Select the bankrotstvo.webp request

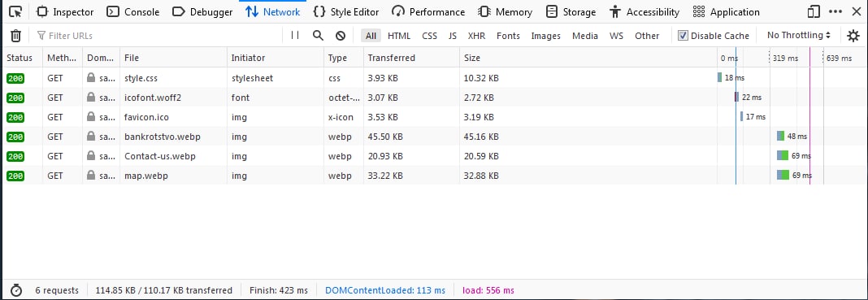coord(434,137)
